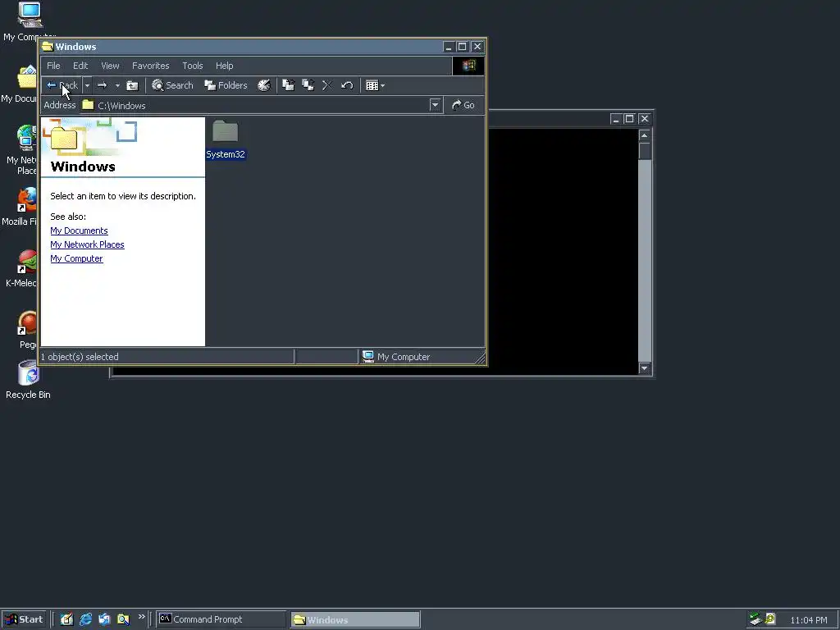Follow the My Network Places link

(87, 244)
